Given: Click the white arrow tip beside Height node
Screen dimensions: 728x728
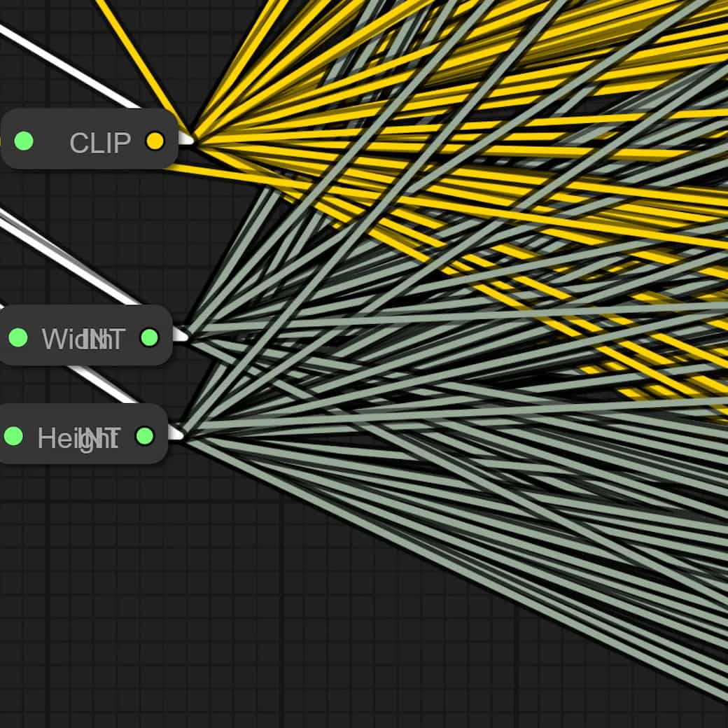Looking at the screenshot, I should click(176, 435).
